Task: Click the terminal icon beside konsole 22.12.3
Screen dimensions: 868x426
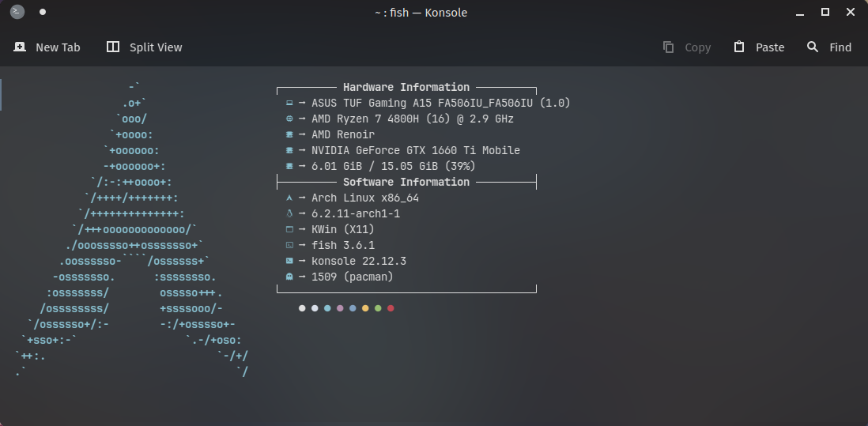Action: (x=289, y=261)
